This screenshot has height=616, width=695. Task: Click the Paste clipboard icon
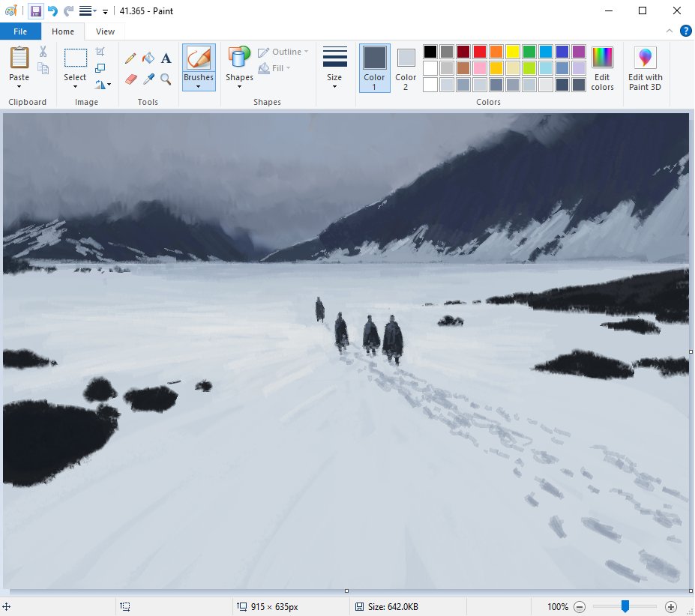[x=19, y=58]
